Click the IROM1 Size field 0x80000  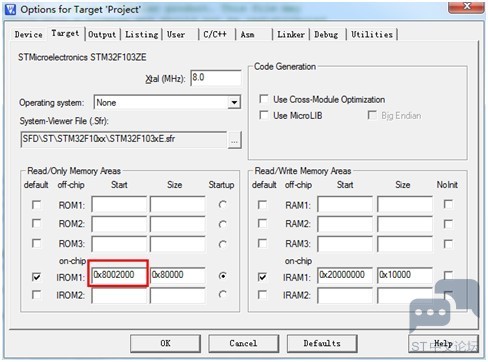(x=178, y=275)
